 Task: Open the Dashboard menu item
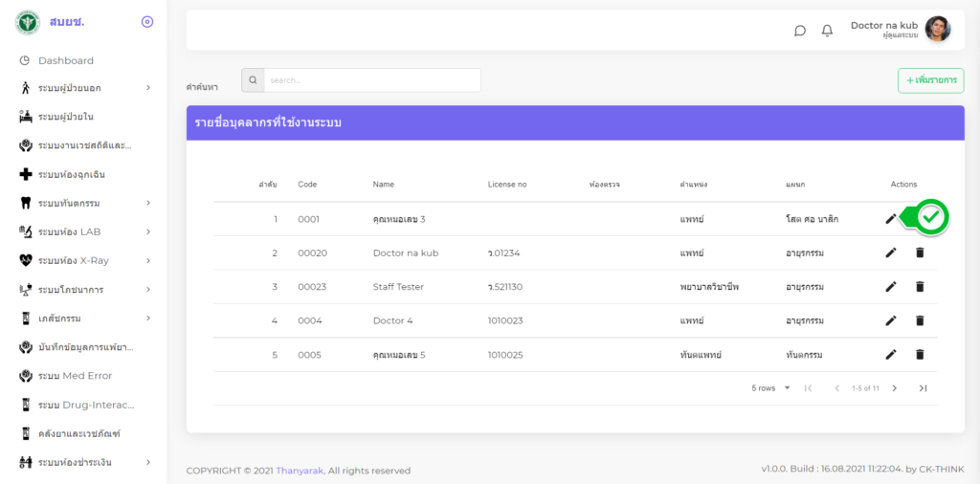tap(65, 60)
